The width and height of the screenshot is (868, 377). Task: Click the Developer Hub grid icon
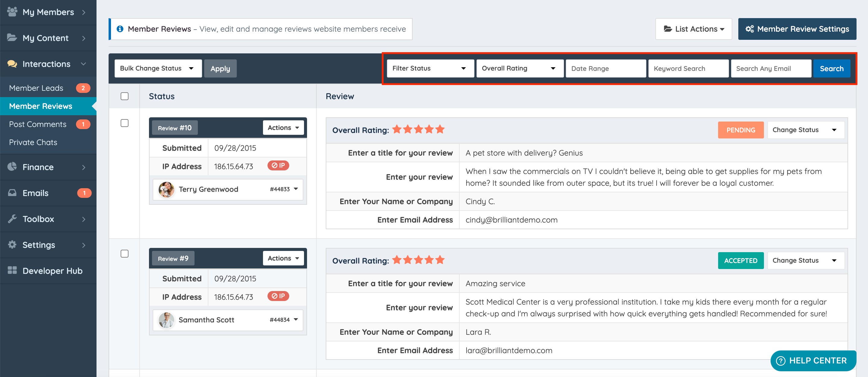tap(12, 271)
